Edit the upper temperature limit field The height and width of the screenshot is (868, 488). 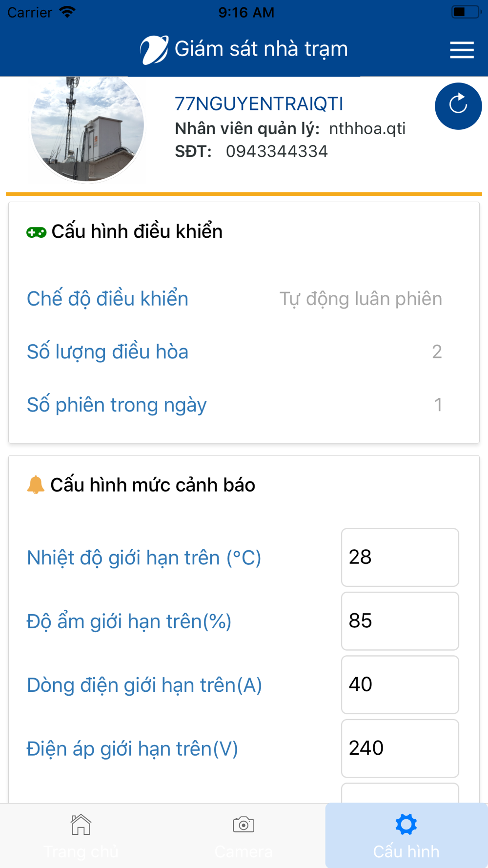click(400, 558)
